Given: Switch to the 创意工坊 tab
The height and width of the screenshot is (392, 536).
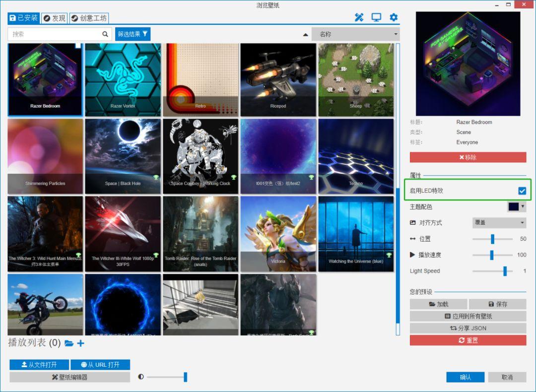Looking at the screenshot, I should 89,18.
